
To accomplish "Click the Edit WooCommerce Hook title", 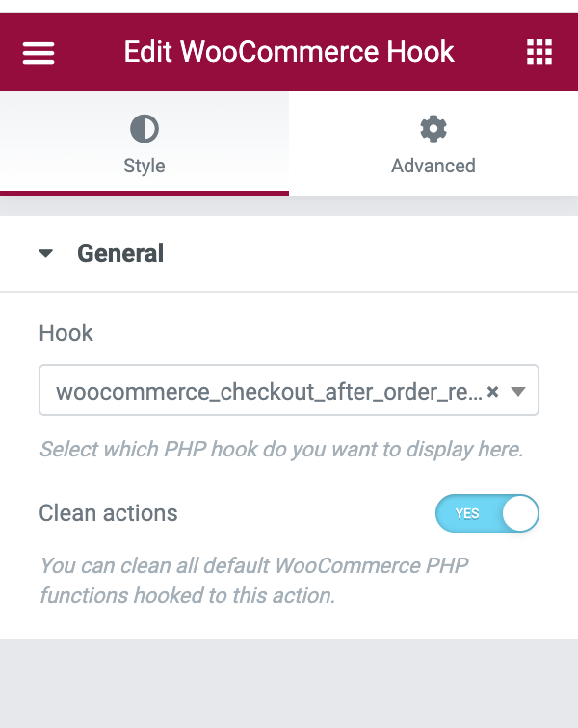I will (x=289, y=52).
